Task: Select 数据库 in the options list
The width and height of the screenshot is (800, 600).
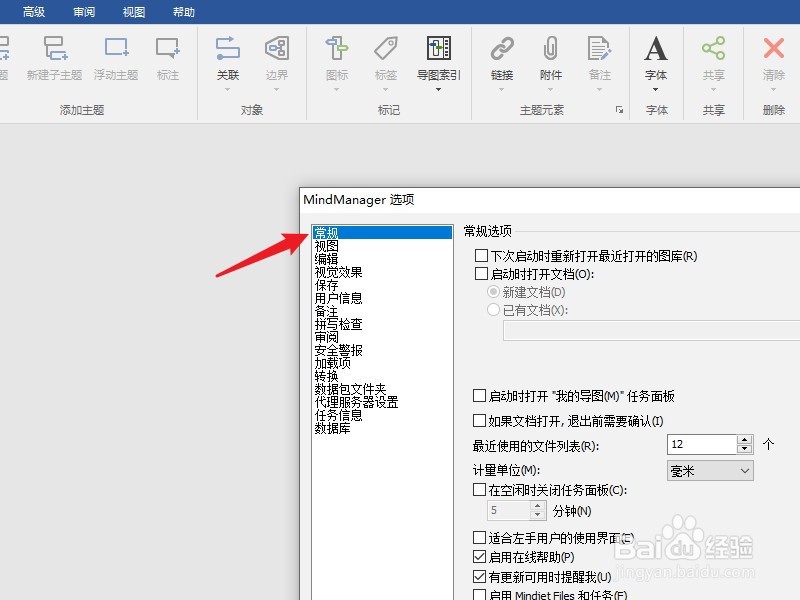Action: click(x=382, y=428)
